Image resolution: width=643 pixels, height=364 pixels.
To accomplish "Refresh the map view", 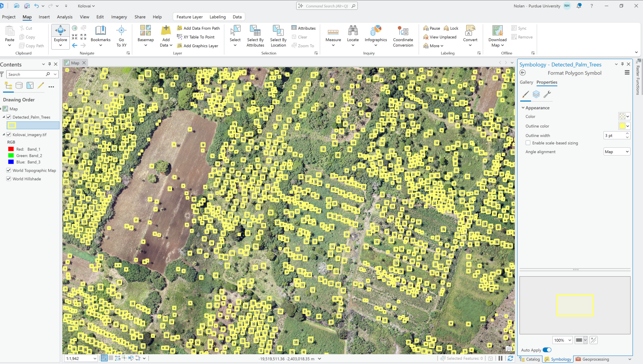I will pos(510,359).
